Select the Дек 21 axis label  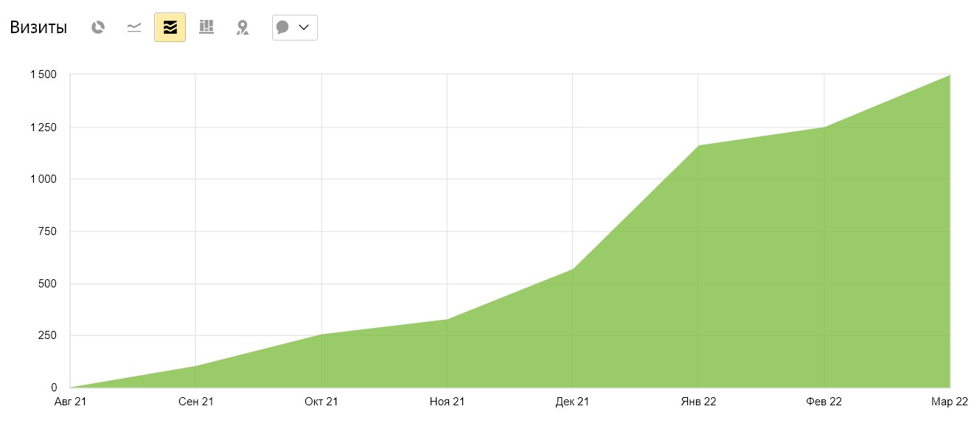click(x=573, y=402)
